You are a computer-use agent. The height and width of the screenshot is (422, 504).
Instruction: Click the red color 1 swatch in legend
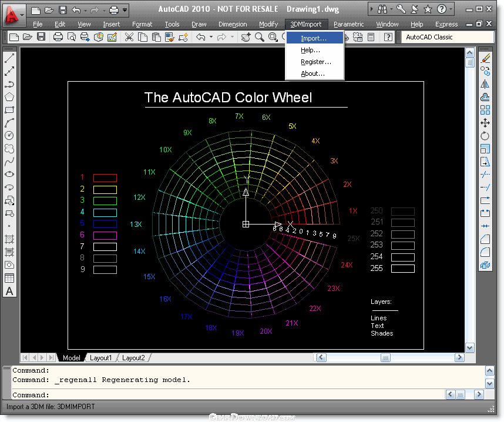105,178
